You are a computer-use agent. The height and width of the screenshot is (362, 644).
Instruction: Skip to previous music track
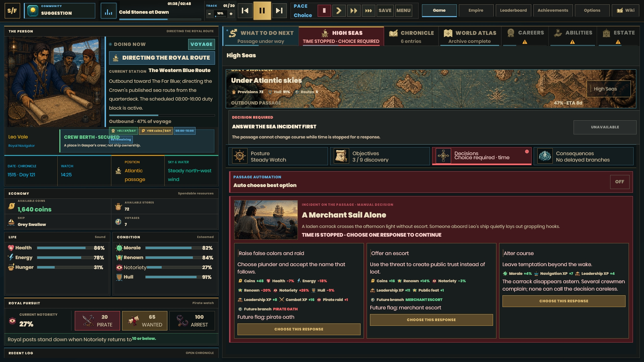(x=245, y=11)
